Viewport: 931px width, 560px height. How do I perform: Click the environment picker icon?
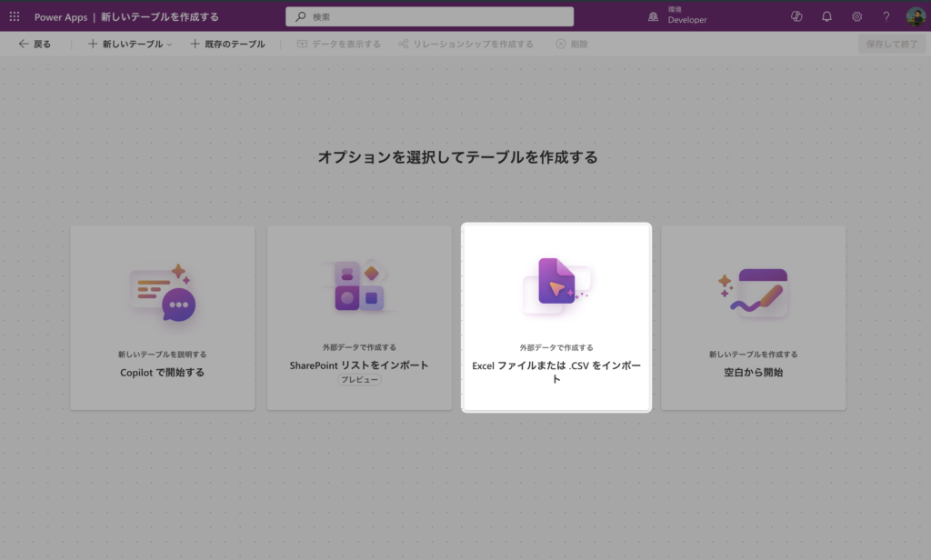point(654,16)
